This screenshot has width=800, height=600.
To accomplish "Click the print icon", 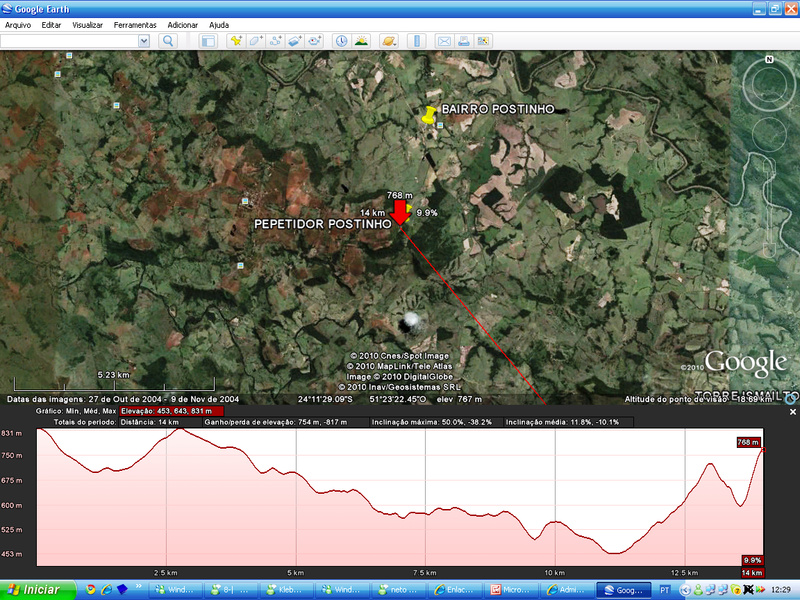I will [464, 41].
